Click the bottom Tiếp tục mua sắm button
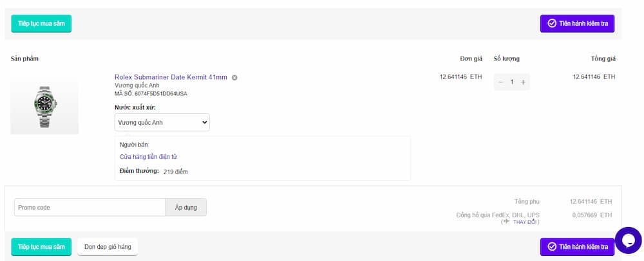This screenshot has height=261, width=644. (41, 247)
